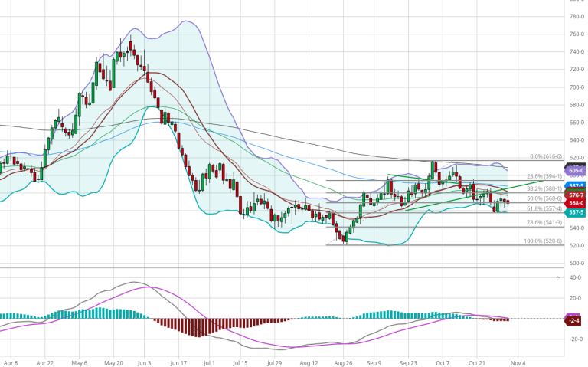This screenshot has height=367, width=588.
Task: Select the teal 557-5 lower band price tag
Action: 577,212
